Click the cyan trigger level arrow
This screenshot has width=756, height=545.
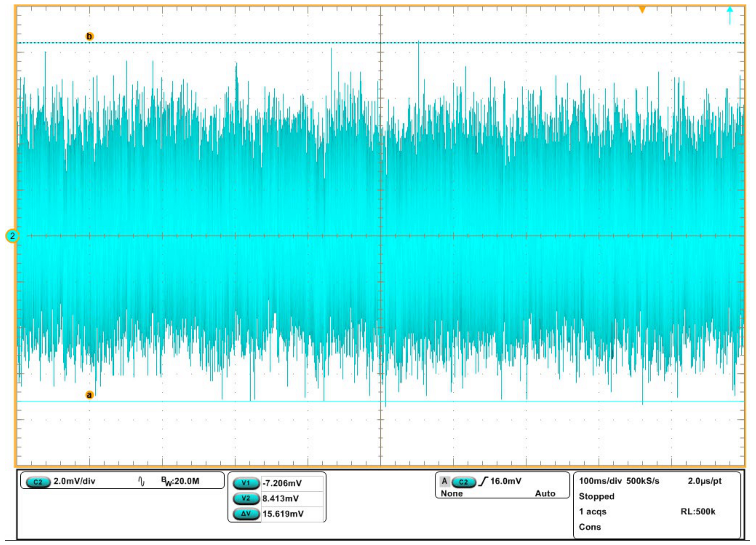point(730,15)
